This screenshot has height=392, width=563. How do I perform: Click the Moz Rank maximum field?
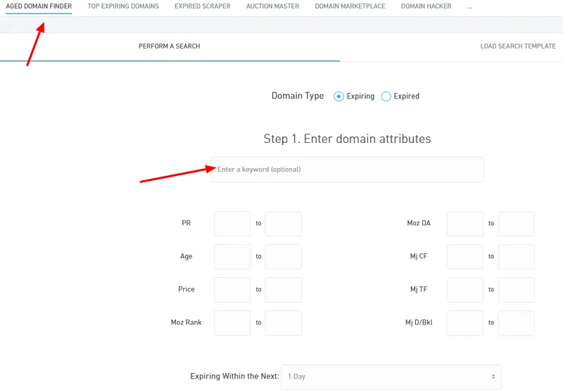[x=283, y=322]
